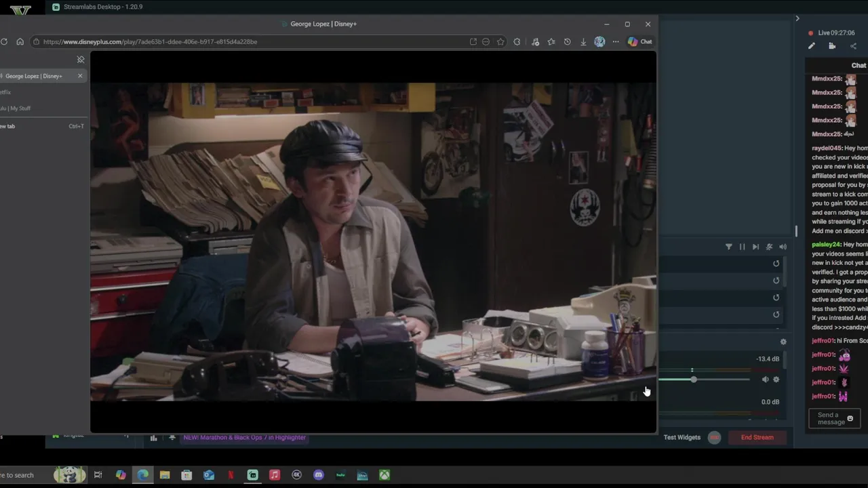Open Xbox app from taskbar

click(x=384, y=475)
